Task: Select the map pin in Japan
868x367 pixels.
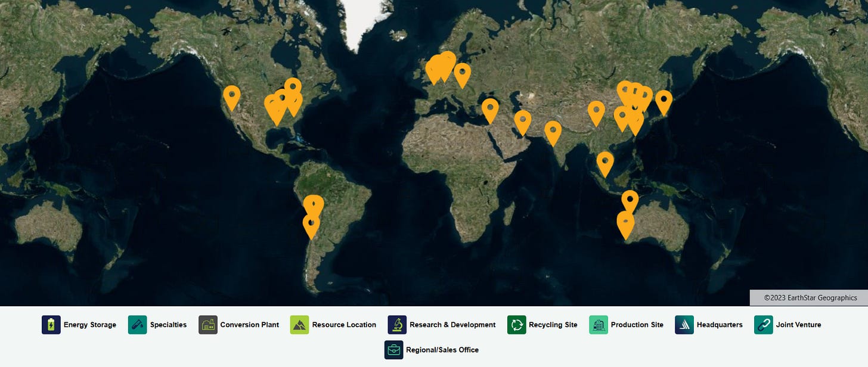Action: tap(664, 102)
